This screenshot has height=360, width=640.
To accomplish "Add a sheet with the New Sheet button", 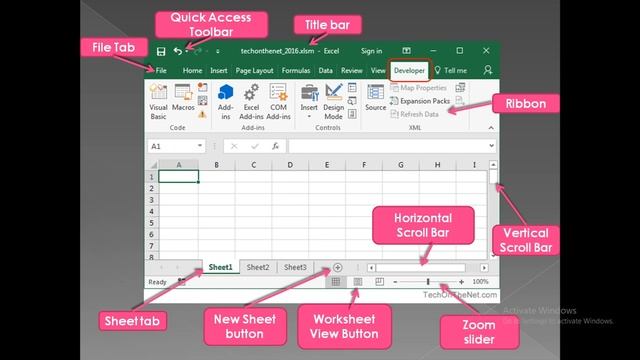I will pyautogui.click(x=338, y=268).
